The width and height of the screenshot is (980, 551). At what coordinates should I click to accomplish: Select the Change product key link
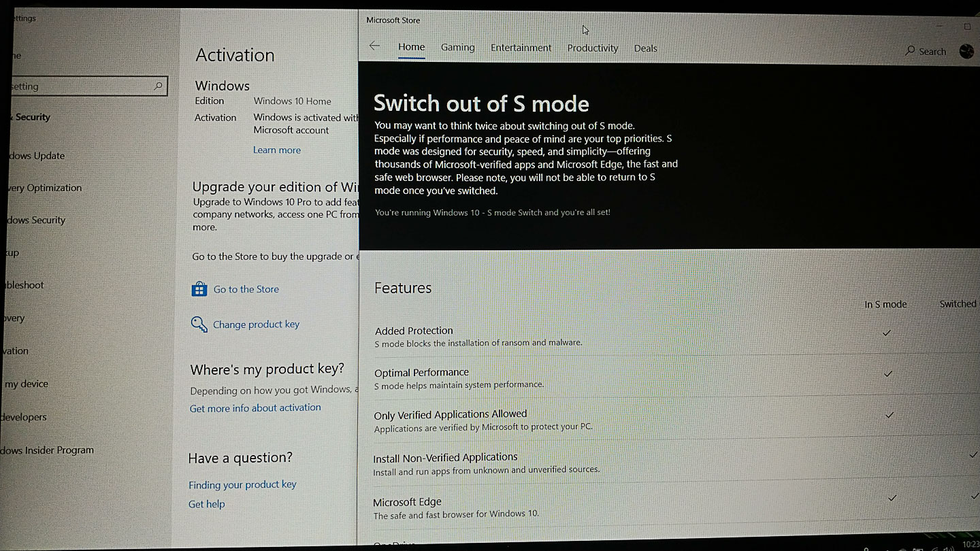[x=256, y=324]
